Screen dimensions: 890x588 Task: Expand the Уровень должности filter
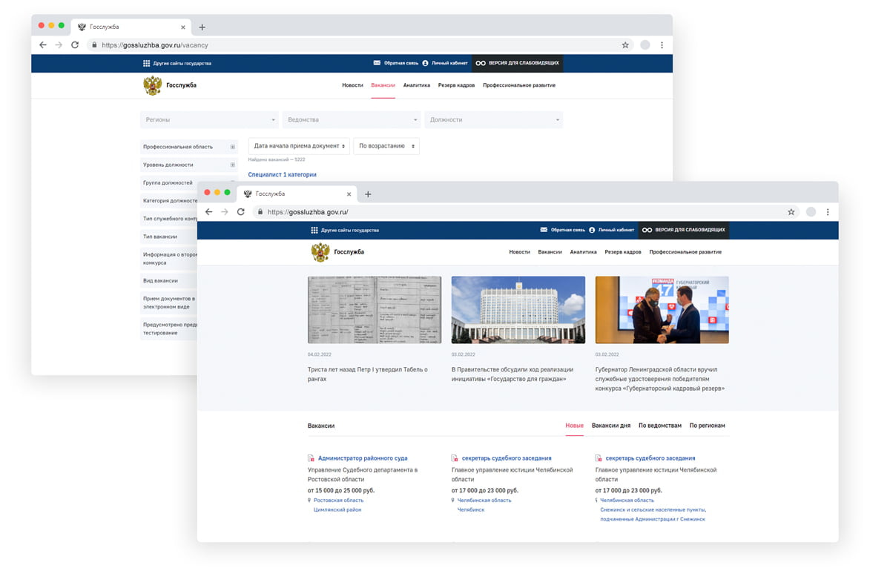[232, 165]
